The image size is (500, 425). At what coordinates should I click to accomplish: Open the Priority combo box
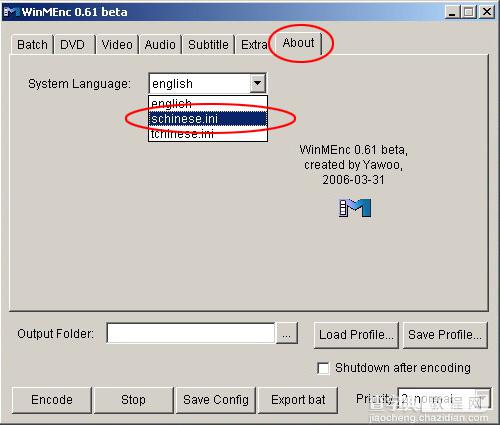[444, 398]
